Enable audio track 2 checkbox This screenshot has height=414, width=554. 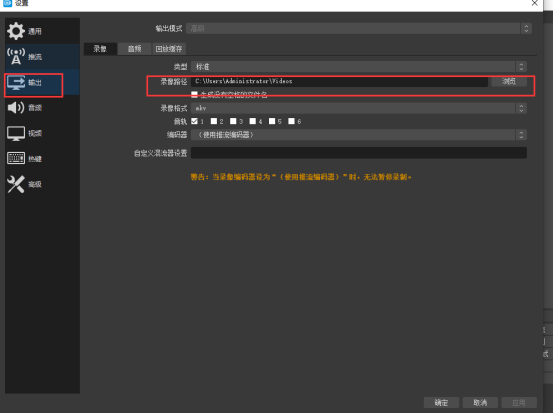tap(214, 121)
